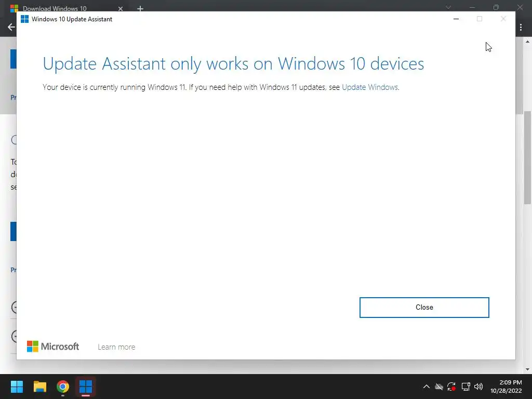Open the volume speaker tray icon
This screenshot has height=399, width=532.
point(478,387)
